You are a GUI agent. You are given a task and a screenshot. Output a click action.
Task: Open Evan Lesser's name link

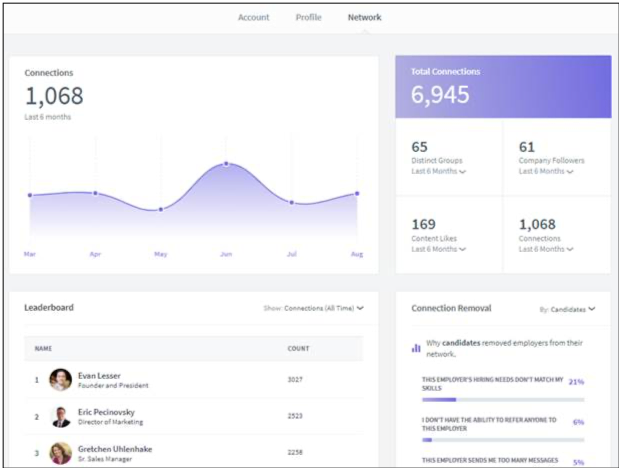pos(99,376)
